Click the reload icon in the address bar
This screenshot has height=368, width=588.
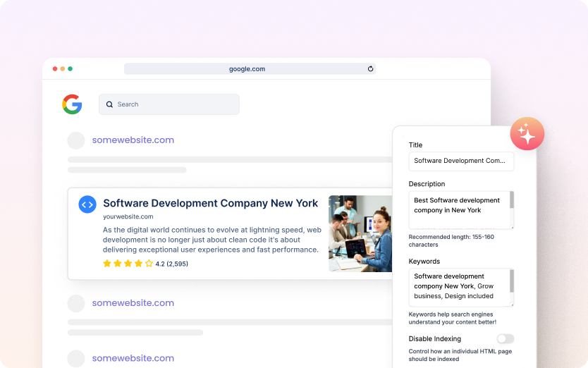[x=370, y=69]
